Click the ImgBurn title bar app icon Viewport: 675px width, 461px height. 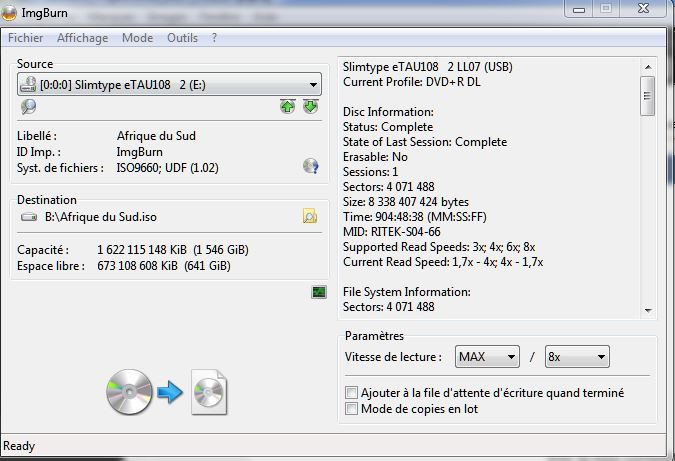(9, 13)
